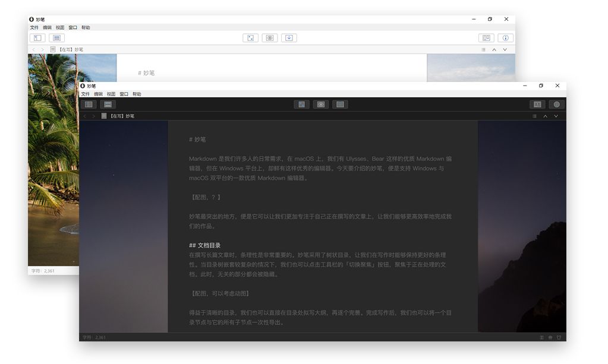Viewport: 608px width, 364px height.
Task: Click column layout icon in dark window status bar
Action: [541, 338]
